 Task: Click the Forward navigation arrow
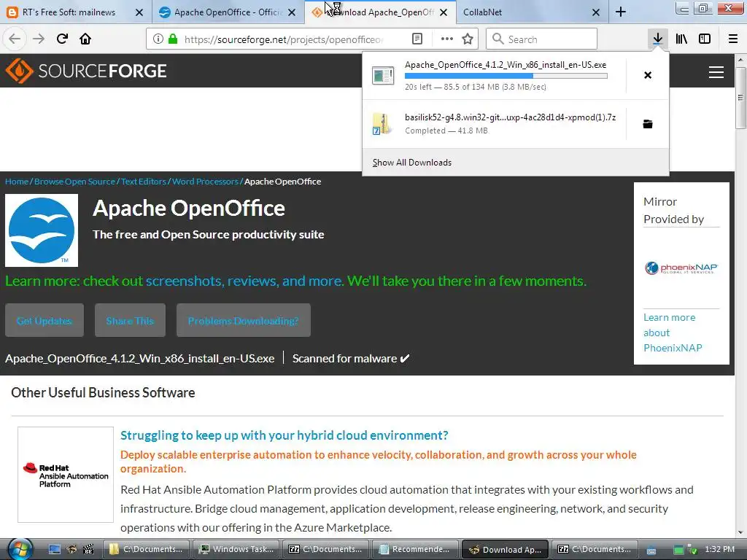coord(39,39)
